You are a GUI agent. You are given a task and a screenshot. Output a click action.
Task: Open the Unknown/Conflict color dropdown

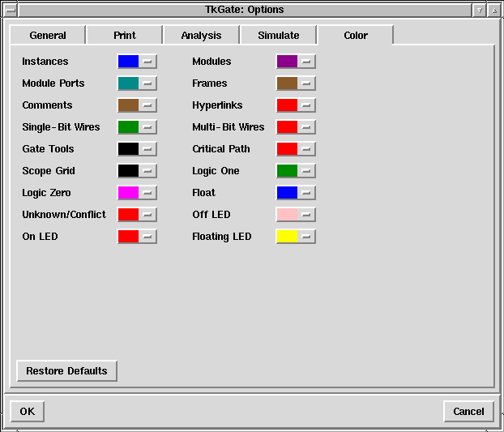coord(147,215)
